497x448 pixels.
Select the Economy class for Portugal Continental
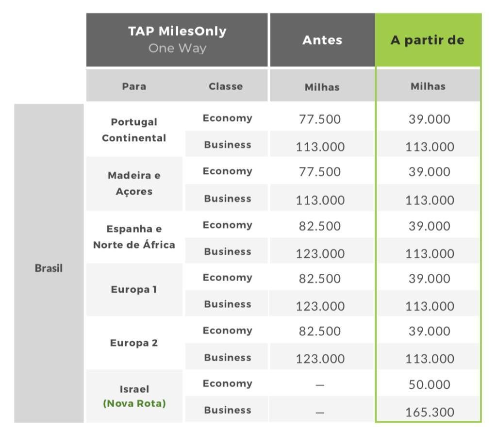(x=228, y=118)
